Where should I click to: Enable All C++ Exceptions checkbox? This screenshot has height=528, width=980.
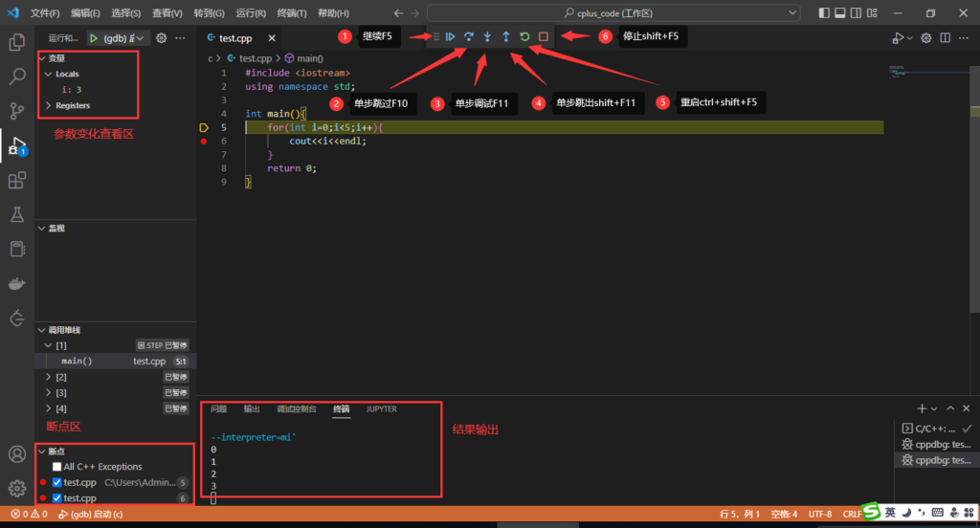coord(57,467)
